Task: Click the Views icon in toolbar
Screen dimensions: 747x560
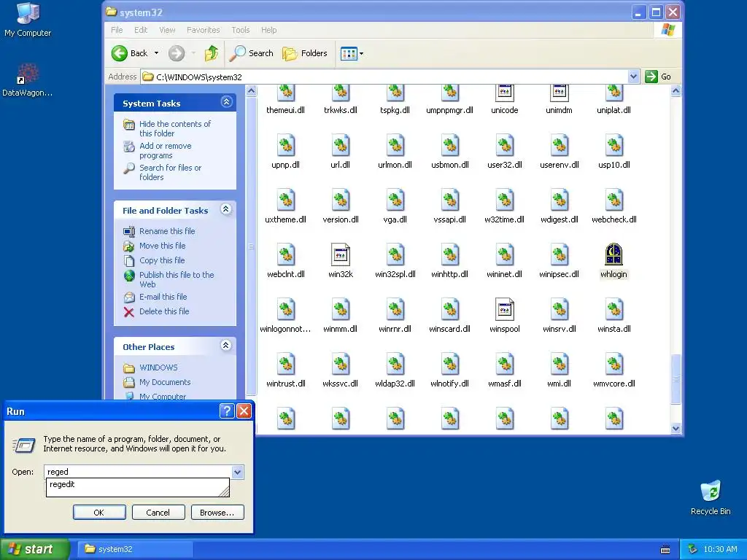Action: 349,54
